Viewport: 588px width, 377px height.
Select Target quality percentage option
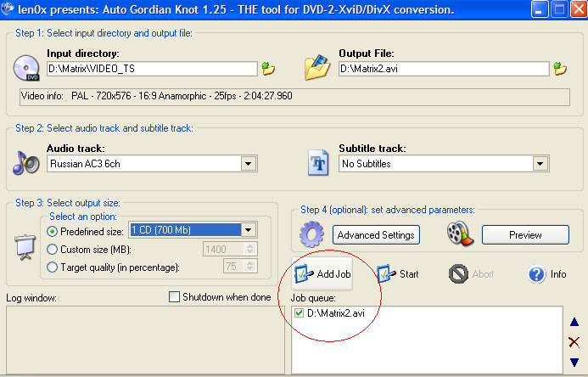pos(52,267)
